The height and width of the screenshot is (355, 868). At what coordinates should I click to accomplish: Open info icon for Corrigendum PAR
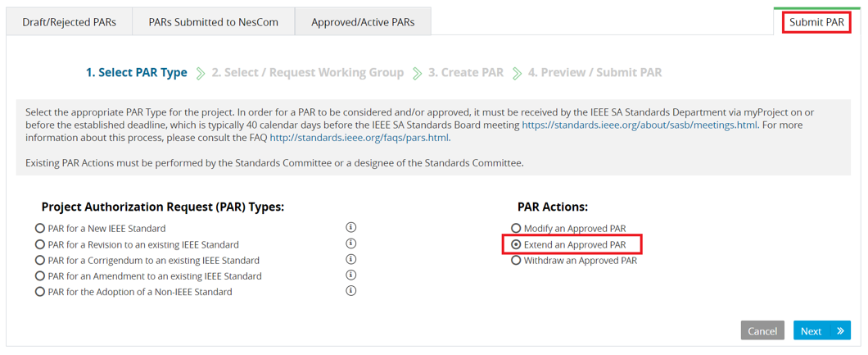point(350,259)
